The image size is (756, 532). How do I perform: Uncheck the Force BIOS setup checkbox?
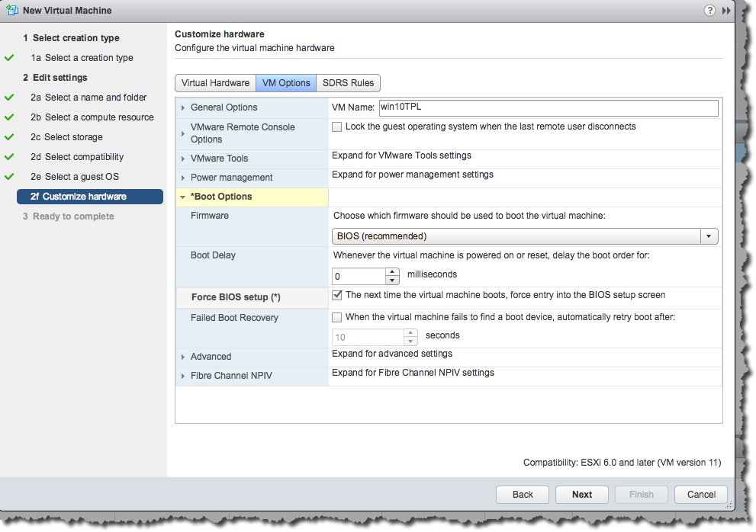point(336,295)
